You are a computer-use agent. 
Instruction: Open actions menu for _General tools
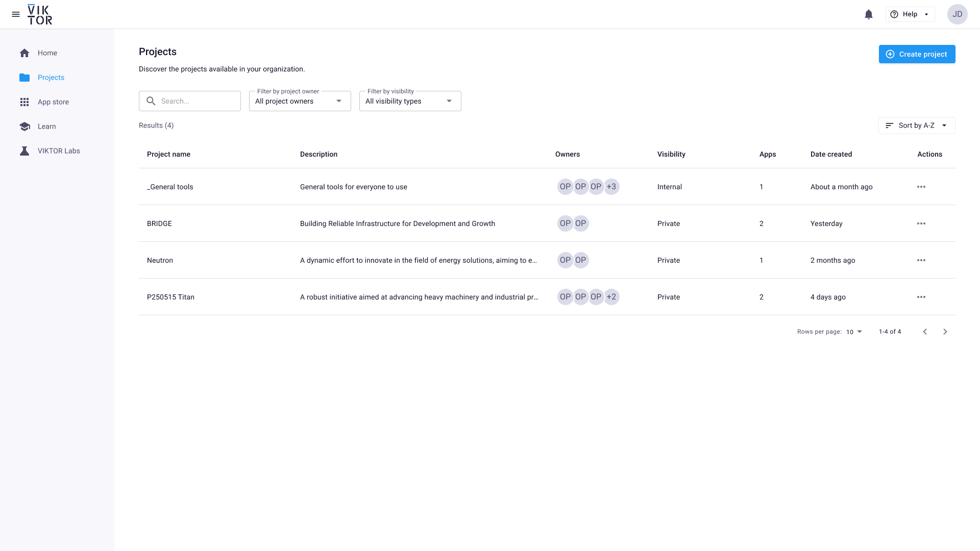click(x=921, y=187)
